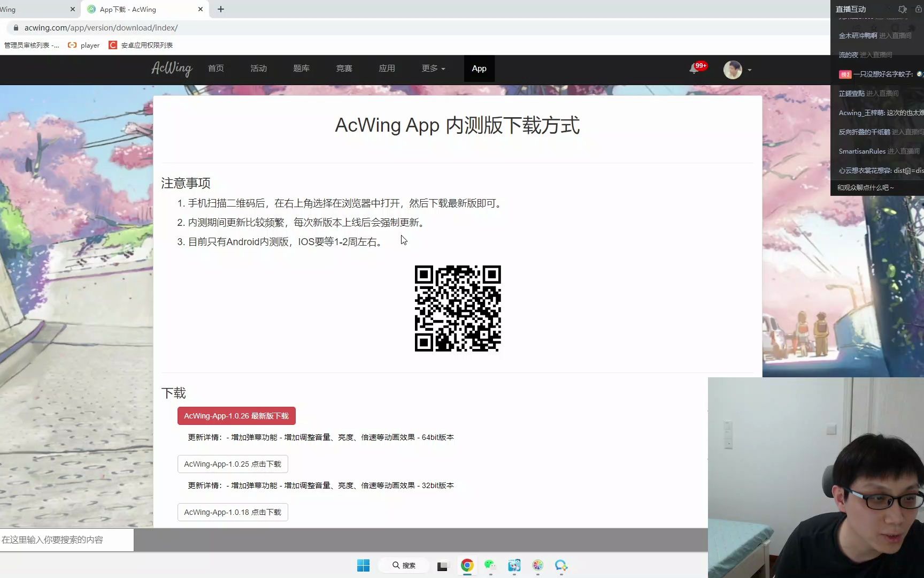924x578 pixels.
Task: Open Task View on the taskbar
Action: [x=443, y=566]
